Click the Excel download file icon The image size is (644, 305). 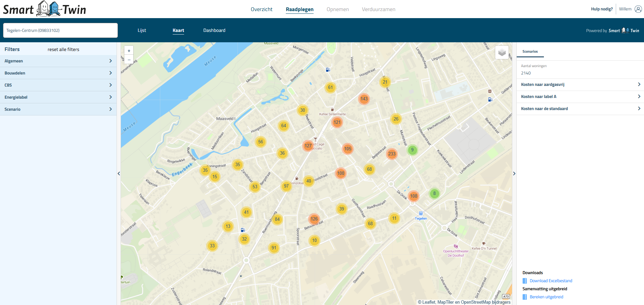click(x=525, y=281)
